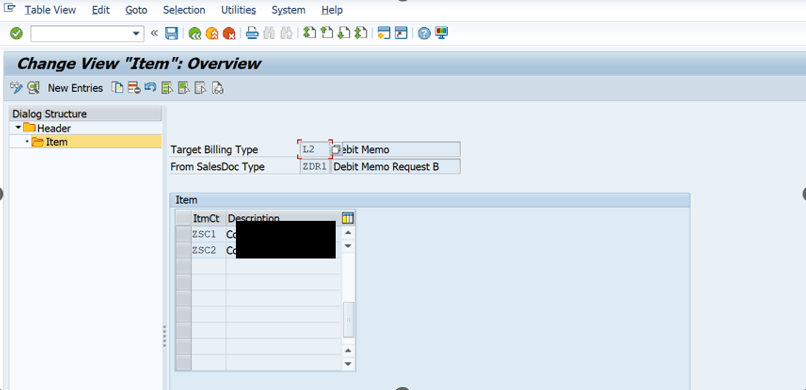Viewport: 806px width, 390px height.
Task: Print using the printer icon
Action: click(251, 33)
